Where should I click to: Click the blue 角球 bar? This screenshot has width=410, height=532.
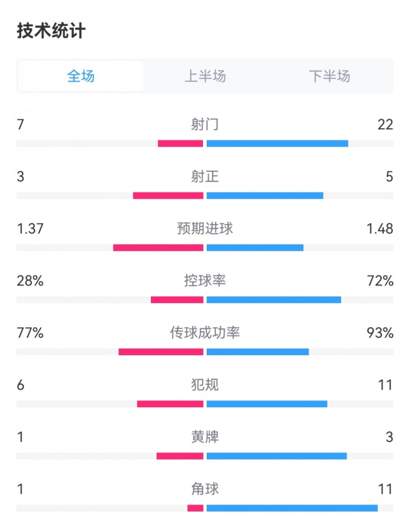(x=292, y=508)
